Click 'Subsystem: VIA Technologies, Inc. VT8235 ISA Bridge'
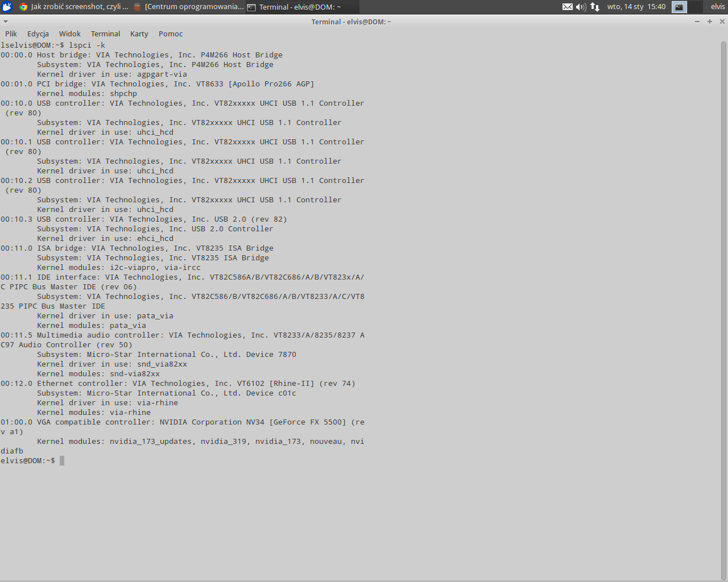728x582 pixels. tap(153, 257)
